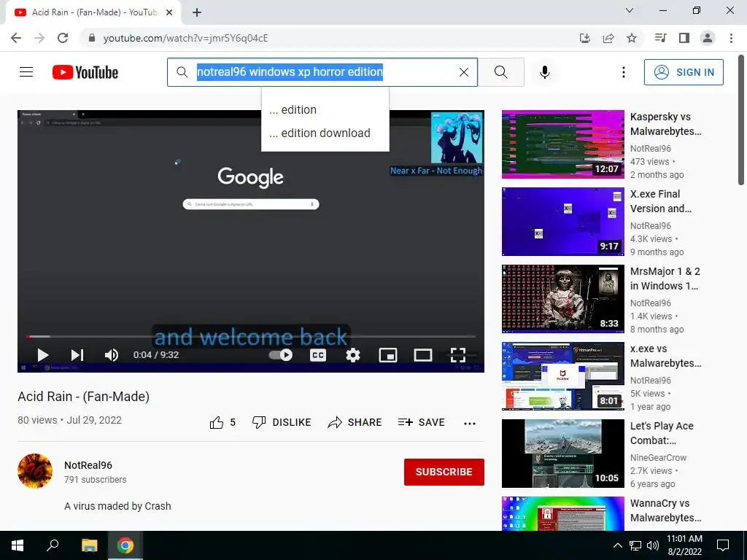Share this page icon in address bar
Screen dimensions: 747x560
coord(608,38)
